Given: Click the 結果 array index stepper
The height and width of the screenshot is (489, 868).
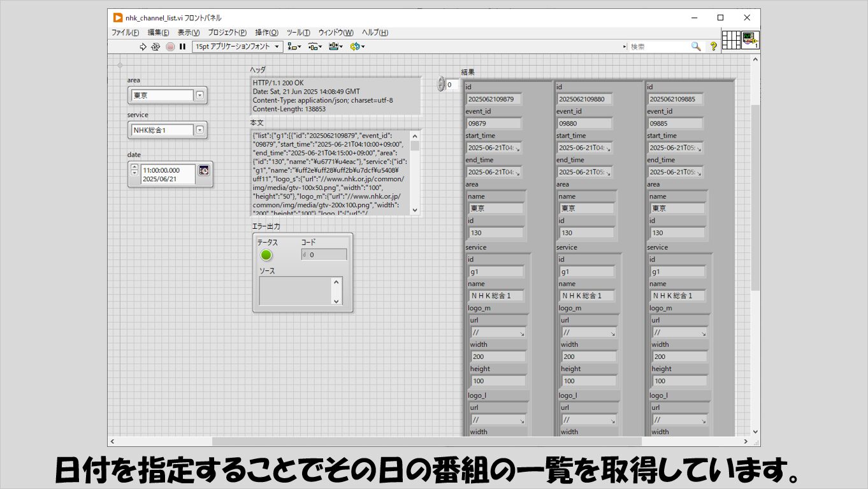Looking at the screenshot, I should coord(440,84).
